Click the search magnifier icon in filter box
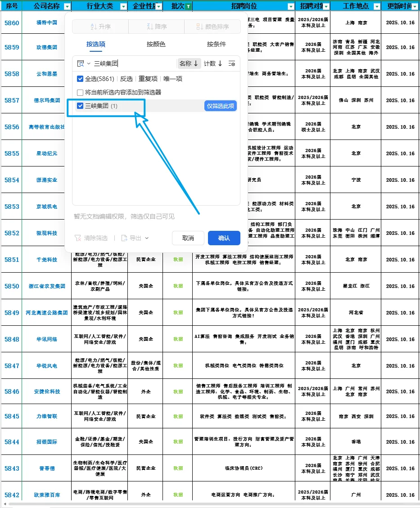This screenshot has width=420, height=508. pyautogui.click(x=81, y=63)
